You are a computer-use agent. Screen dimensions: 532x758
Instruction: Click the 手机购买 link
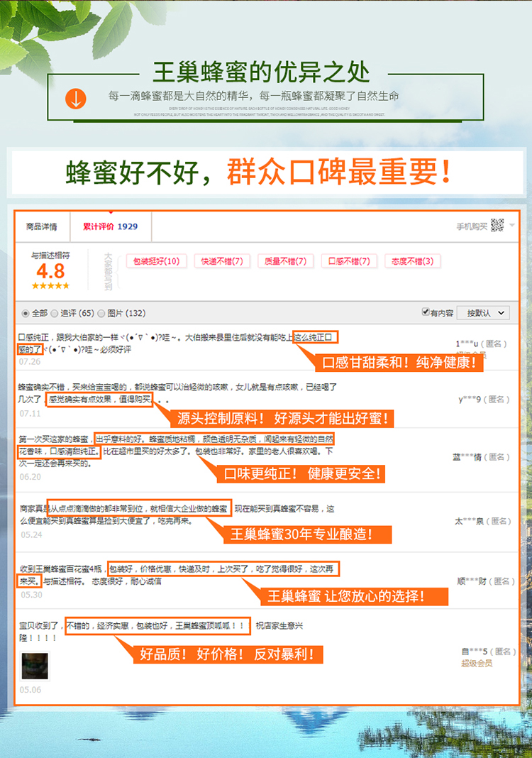pyautogui.click(x=472, y=226)
